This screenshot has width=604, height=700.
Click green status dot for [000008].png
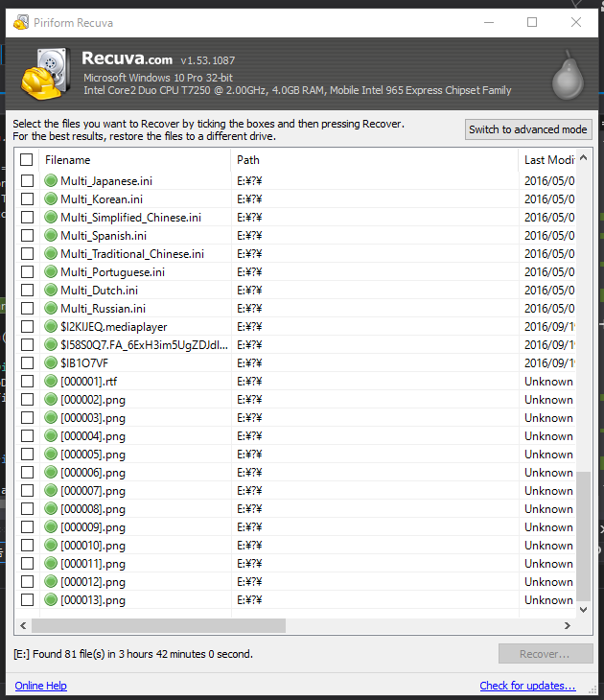(x=51, y=508)
